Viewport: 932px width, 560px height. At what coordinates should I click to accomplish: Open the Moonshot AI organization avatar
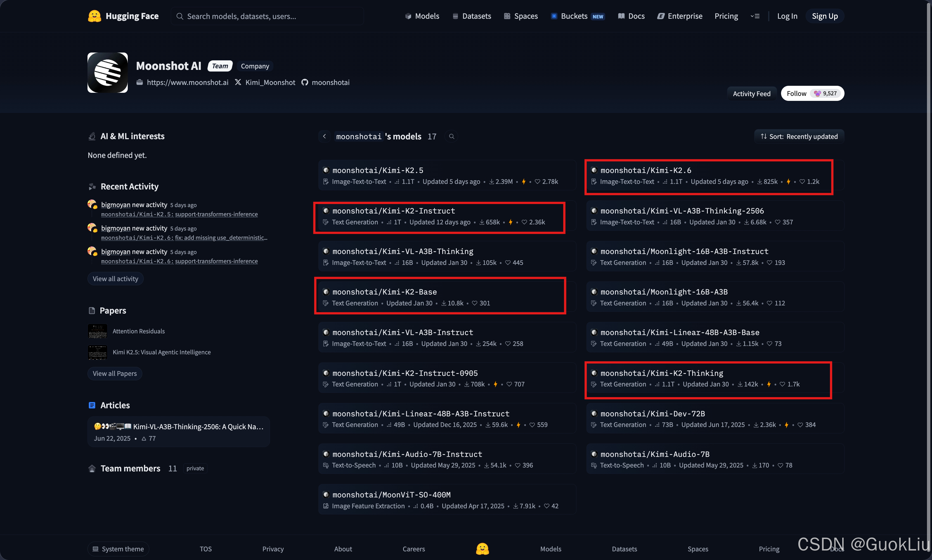coord(108,72)
